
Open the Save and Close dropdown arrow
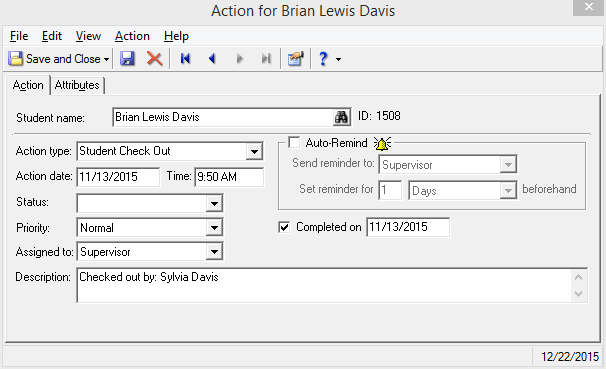click(106, 60)
